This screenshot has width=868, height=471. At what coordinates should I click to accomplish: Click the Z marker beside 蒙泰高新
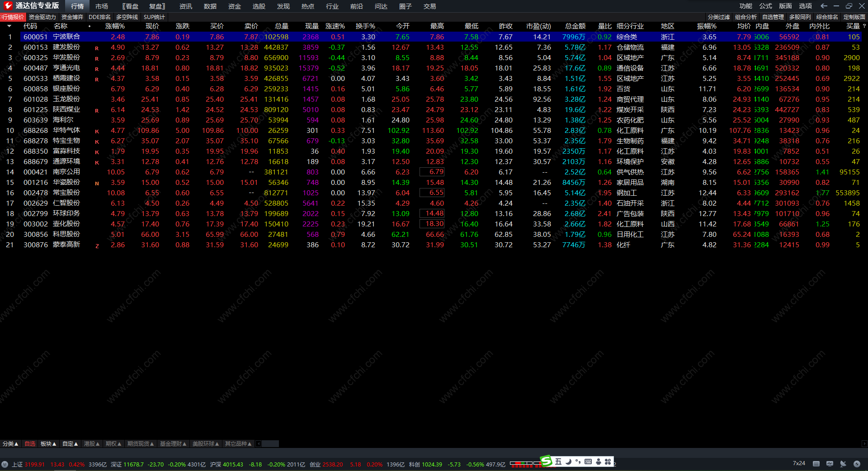[97, 246]
